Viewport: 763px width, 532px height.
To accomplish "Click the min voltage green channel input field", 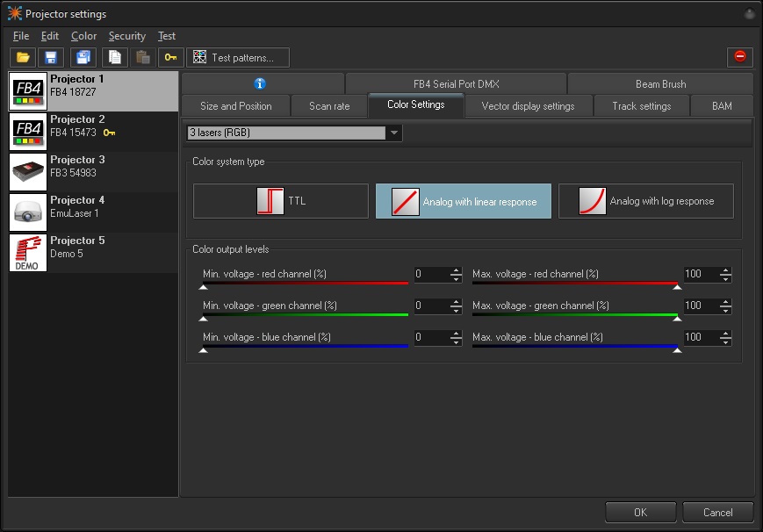I will pyautogui.click(x=429, y=306).
